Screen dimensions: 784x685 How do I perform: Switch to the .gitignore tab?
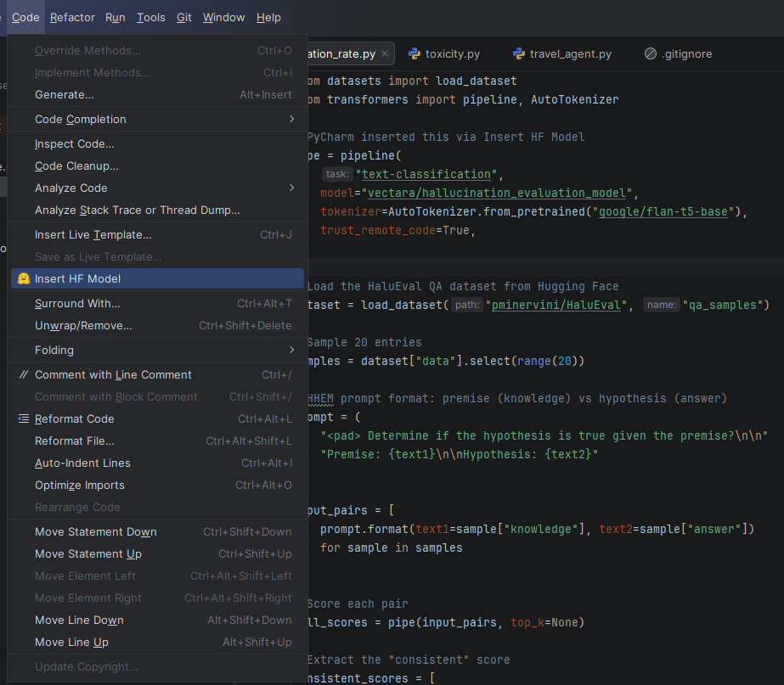click(679, 54)
